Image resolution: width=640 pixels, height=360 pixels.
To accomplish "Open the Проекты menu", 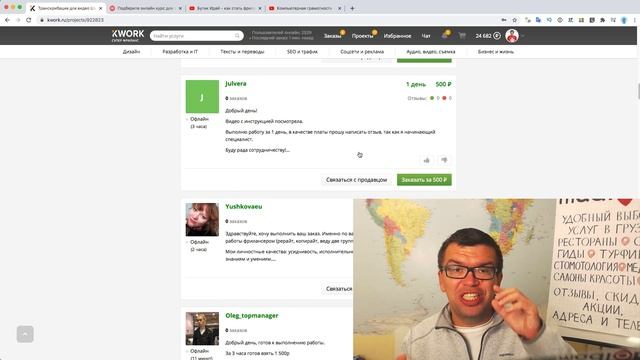I will pyautogui.click(x=362, y=36).
